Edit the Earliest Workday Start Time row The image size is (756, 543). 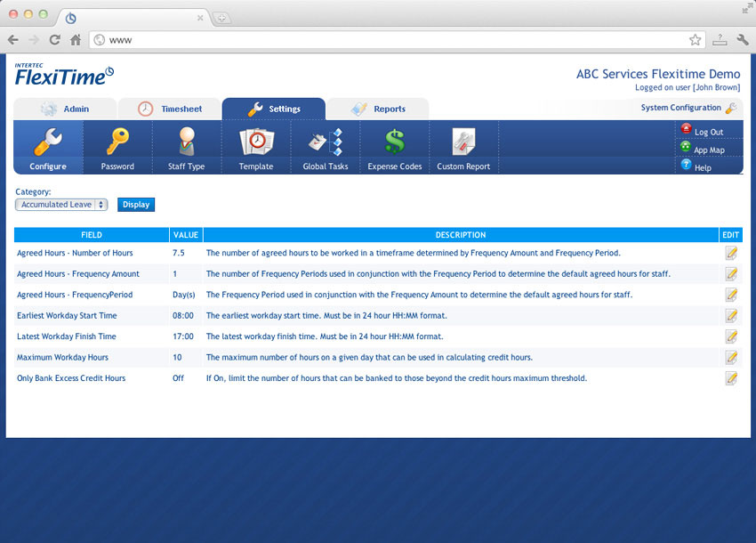[731, 316]
